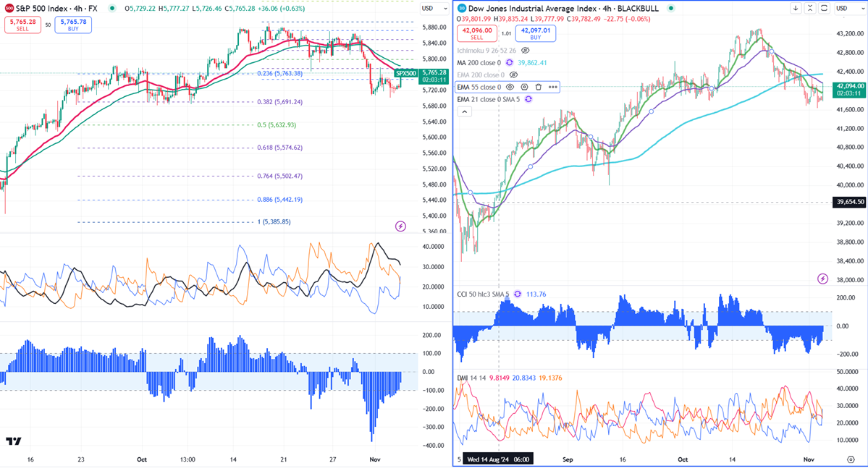Click the 13:00 label on S&P time axis

click(187, 459)
